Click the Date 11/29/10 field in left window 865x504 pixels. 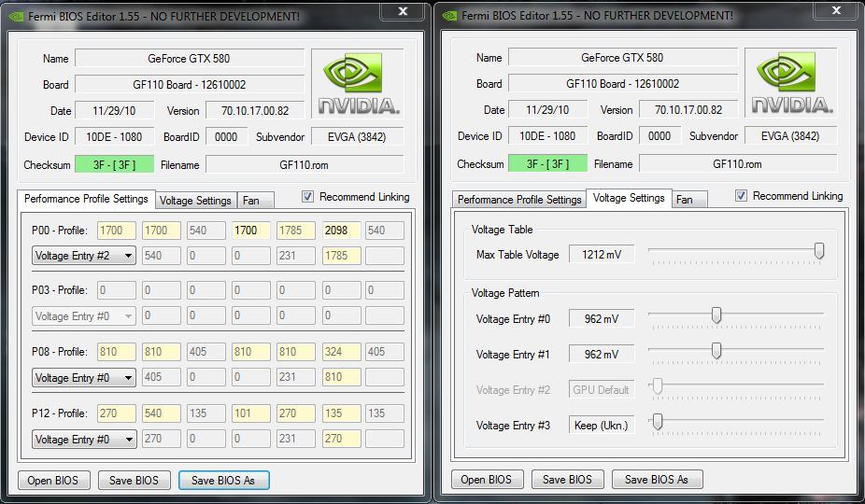(114, 110)
